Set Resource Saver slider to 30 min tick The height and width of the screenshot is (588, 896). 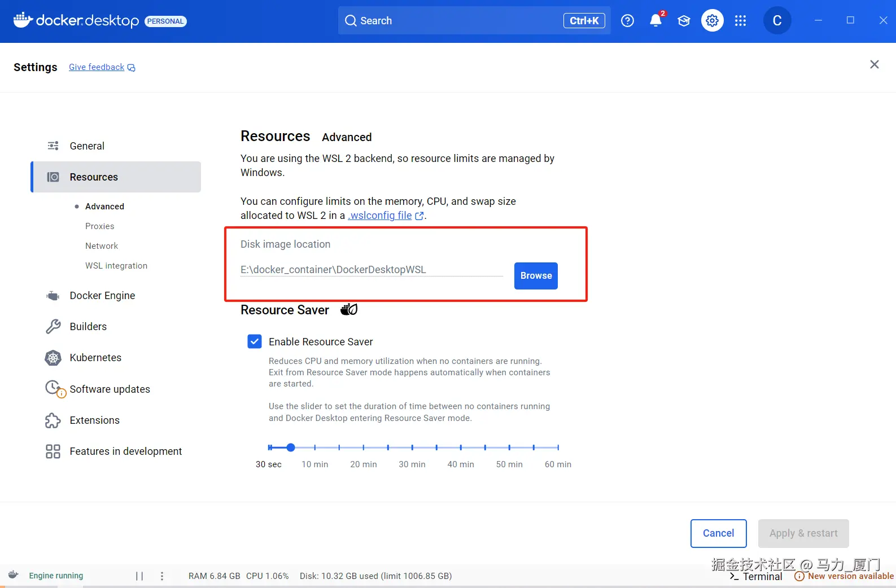[x=412, y=447]
